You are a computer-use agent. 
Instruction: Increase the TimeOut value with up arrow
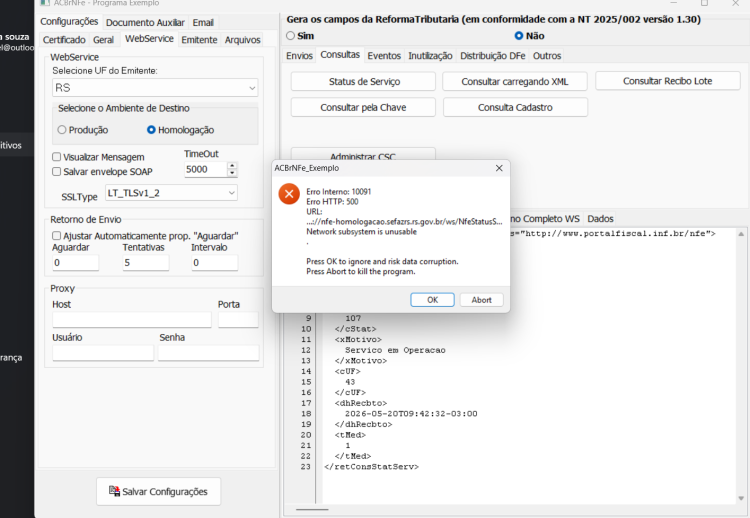232,165
